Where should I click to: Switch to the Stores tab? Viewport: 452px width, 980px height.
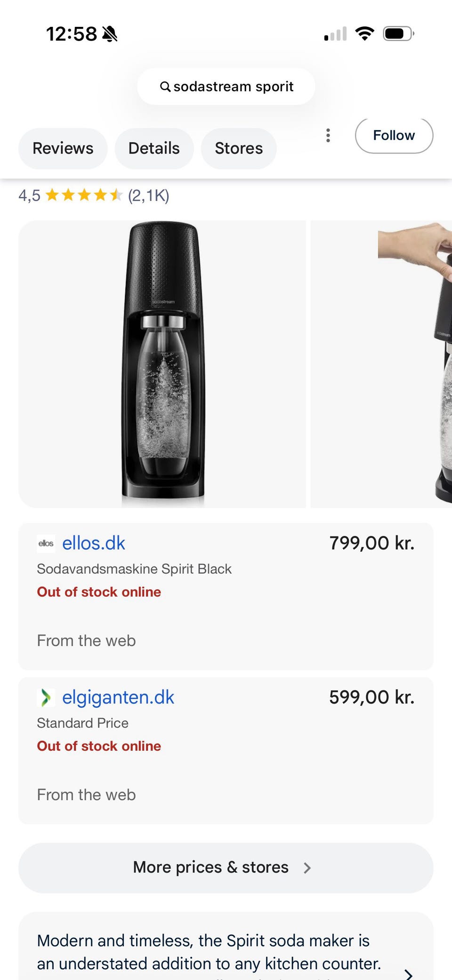(x=239, y=148)
